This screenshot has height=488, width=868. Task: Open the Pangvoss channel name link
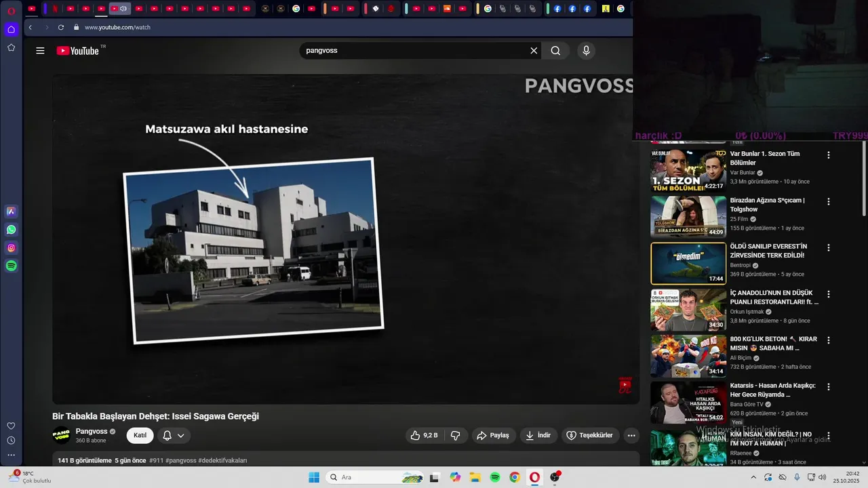92,432
